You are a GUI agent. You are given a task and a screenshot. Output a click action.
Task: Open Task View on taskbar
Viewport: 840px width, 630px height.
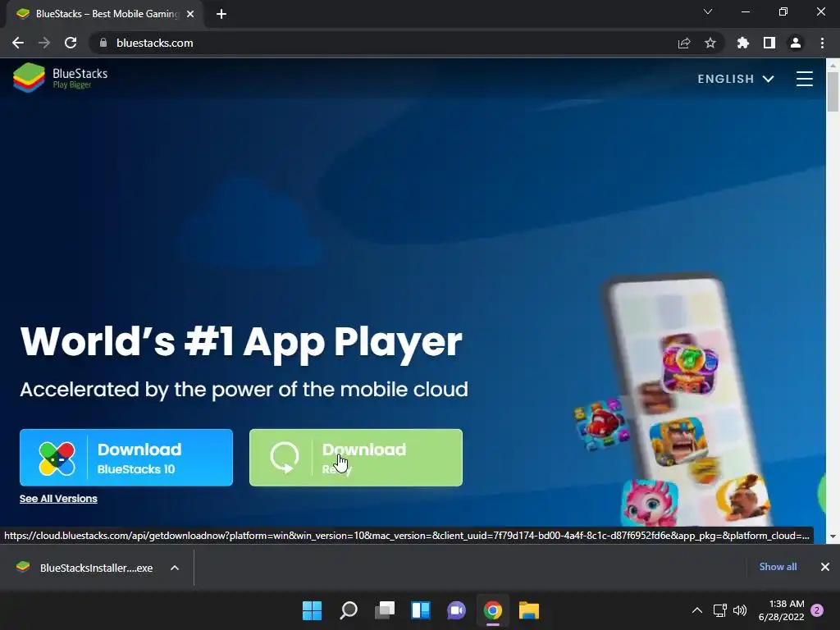click(385, 610)
